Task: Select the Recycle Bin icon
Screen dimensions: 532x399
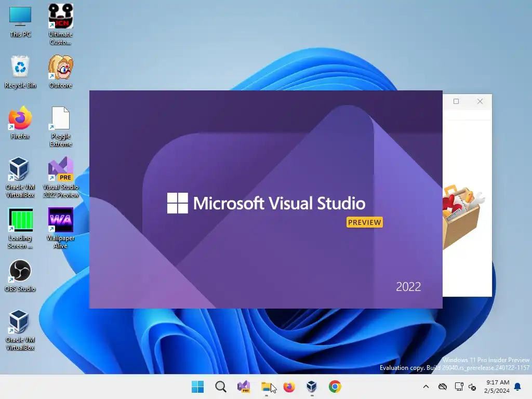Action: pos(20,72)
